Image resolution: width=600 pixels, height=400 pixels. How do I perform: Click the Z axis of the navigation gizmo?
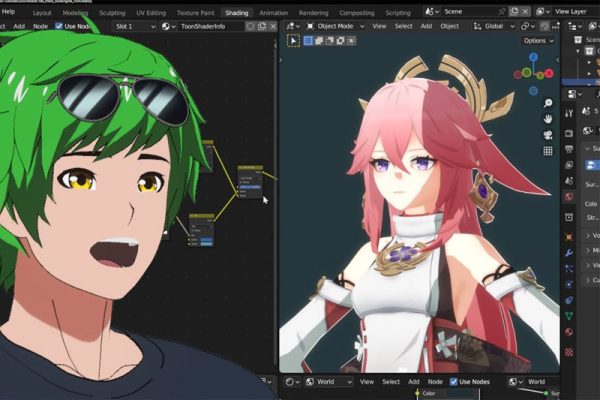[533, 57]
